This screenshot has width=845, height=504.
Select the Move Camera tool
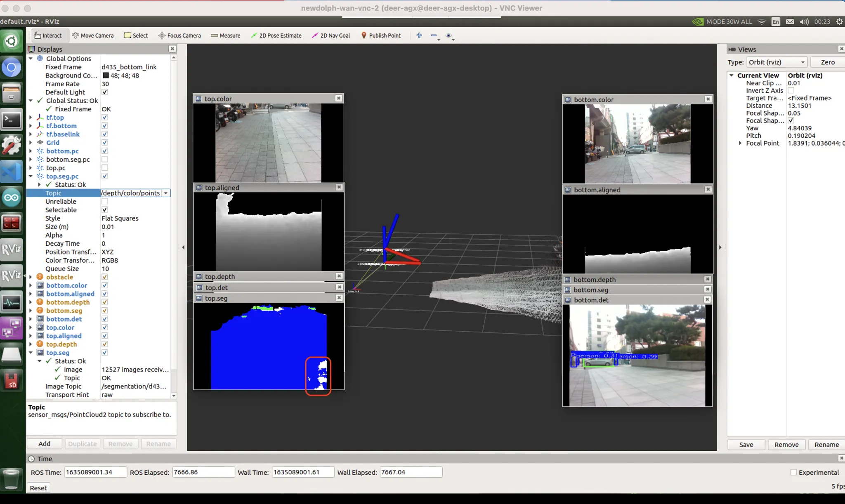[93, 35]
